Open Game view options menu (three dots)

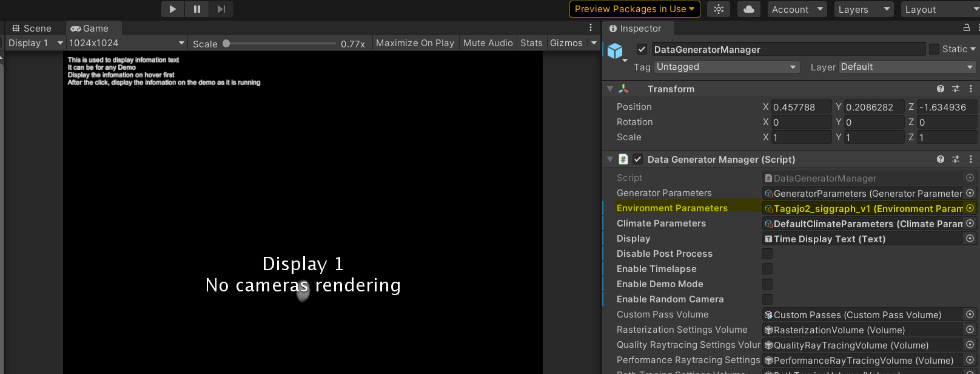point(591,28)
